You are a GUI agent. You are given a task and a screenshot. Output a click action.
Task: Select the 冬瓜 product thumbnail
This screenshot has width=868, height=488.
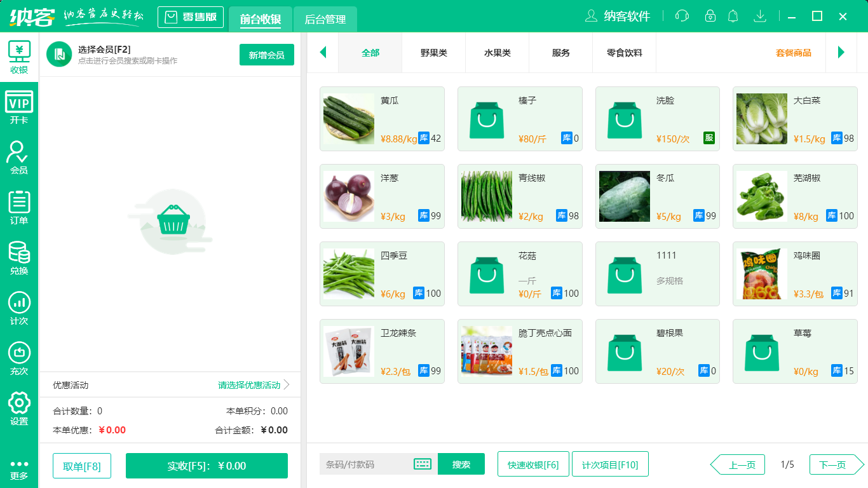(x=625, y=196)
